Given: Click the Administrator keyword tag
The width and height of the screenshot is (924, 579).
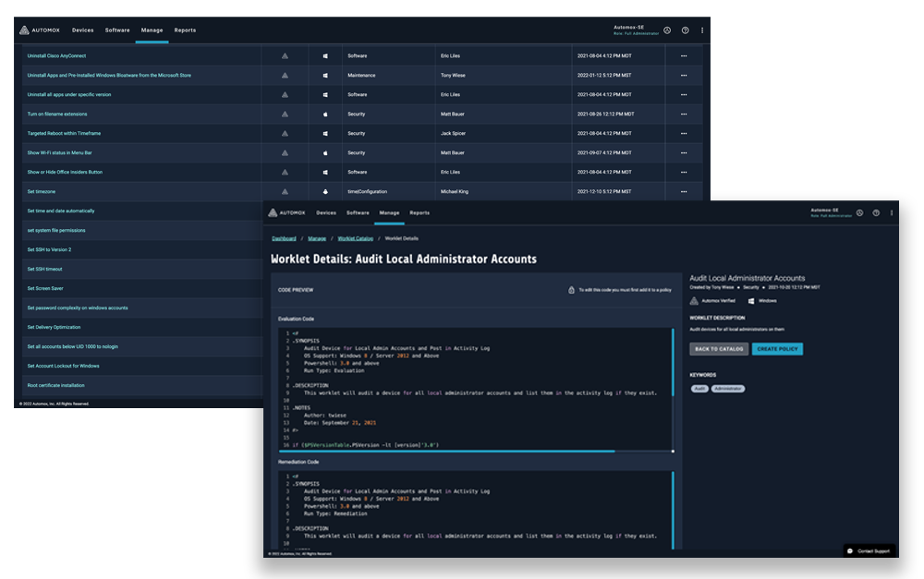Looking at the screenshot, I should pyautogui.click(x=728, y=389).
